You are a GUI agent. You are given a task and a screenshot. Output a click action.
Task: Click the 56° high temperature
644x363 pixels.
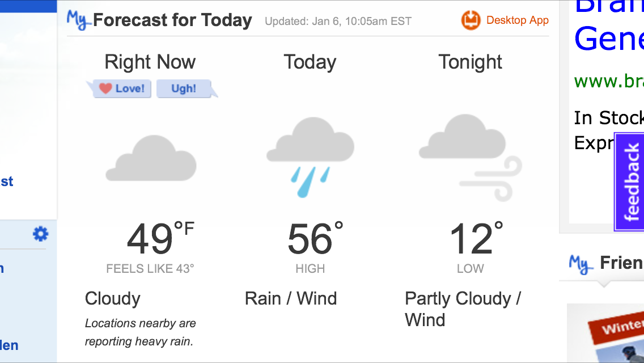[315, 238]
